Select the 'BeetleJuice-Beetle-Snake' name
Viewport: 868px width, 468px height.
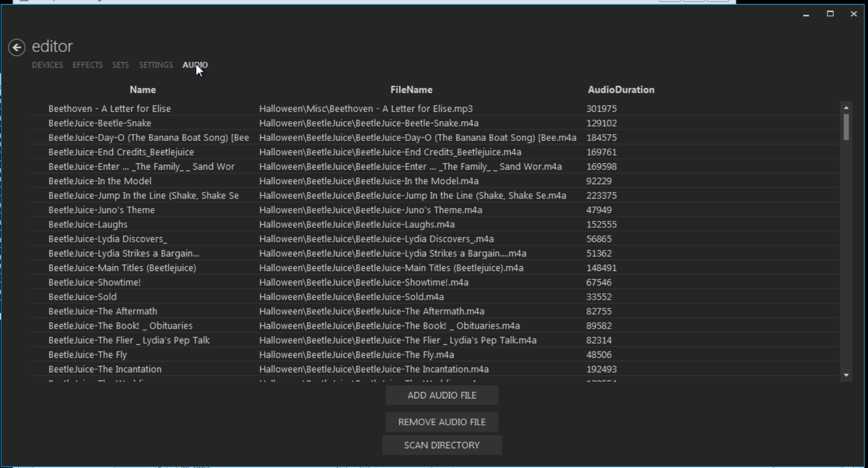point(100,123)
